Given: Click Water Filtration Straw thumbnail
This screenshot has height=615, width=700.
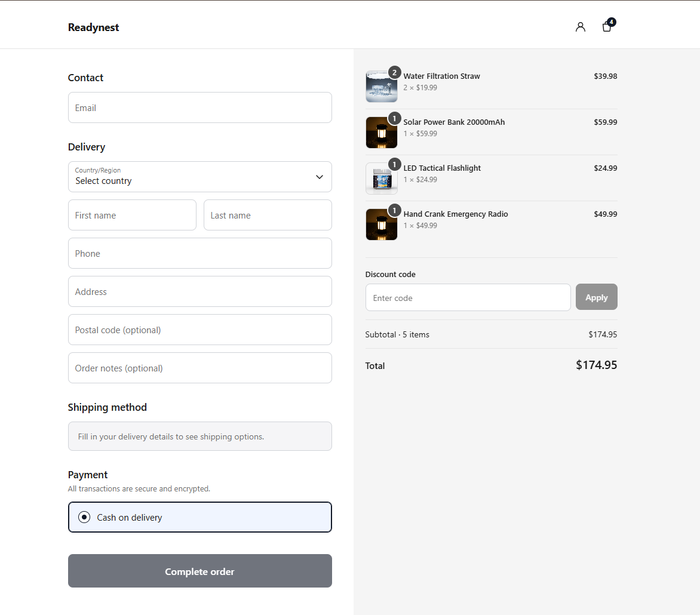Looking at the screenshot, I should point(381,86).
